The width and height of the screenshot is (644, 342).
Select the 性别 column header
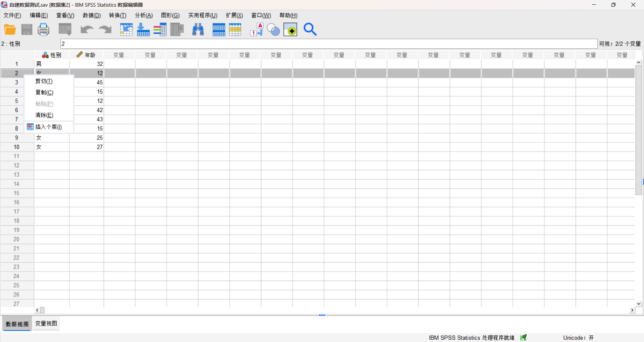click(x=52, y=55)
